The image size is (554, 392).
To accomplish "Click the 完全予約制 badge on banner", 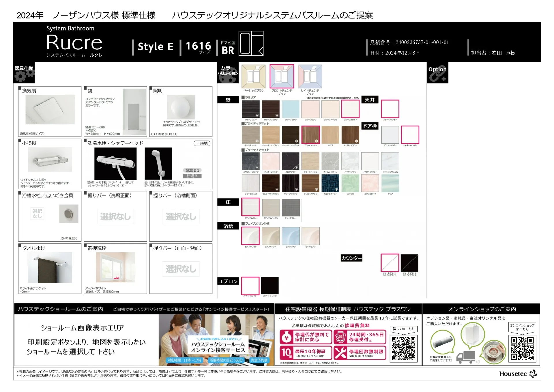I will click(x=259, y=360).
